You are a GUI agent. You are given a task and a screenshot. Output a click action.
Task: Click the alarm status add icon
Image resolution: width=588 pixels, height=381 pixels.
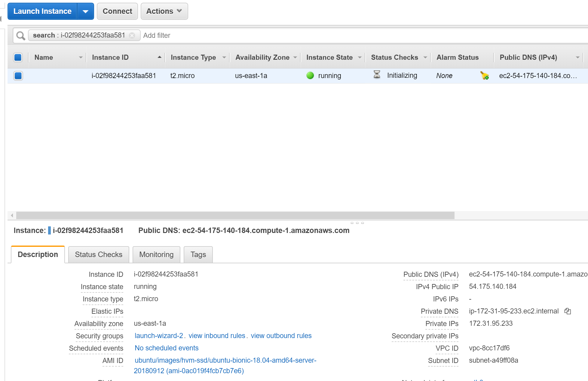(x=484, y=76)
